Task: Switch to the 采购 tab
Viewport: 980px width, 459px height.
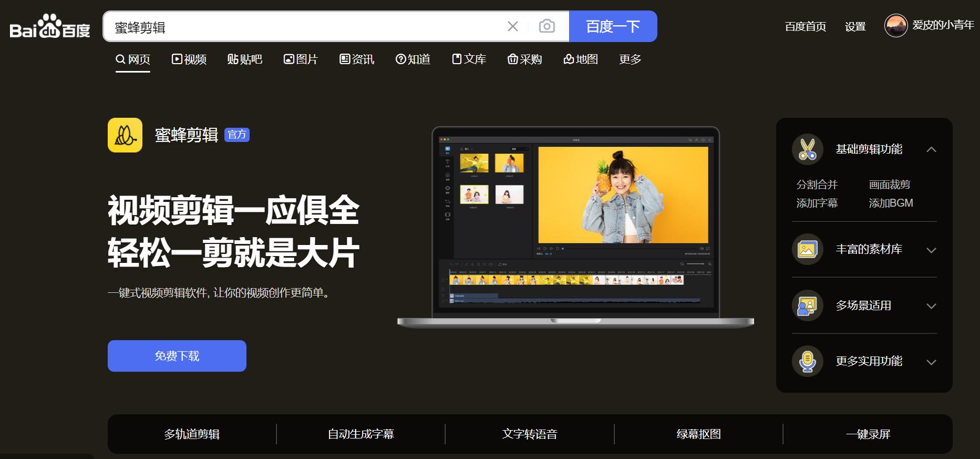Action: click(x=524, y=59)
